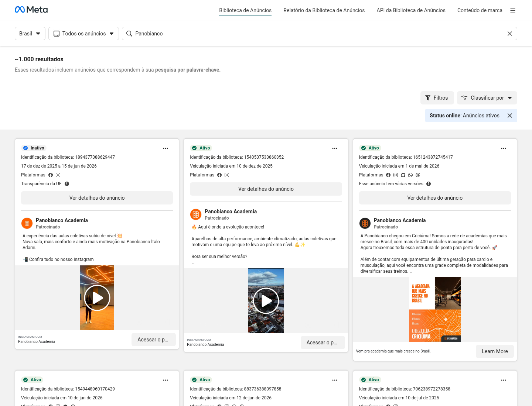Image resolution: width=532 pixels, height=406 pixels.
Task: View details of ad 1651243872745417
Action: [435, 198]
